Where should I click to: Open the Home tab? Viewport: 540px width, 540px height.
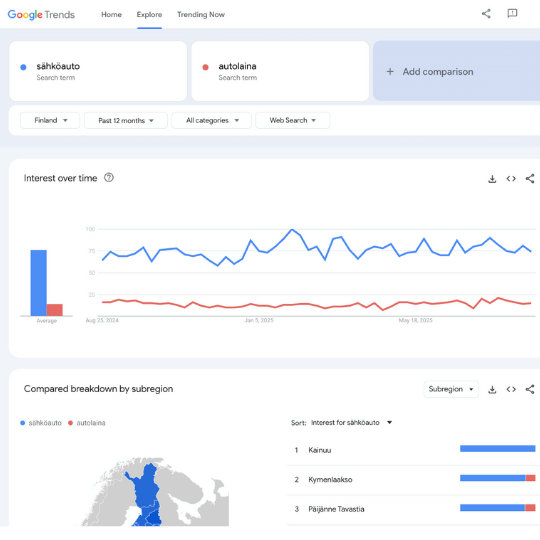coord(111,14)
